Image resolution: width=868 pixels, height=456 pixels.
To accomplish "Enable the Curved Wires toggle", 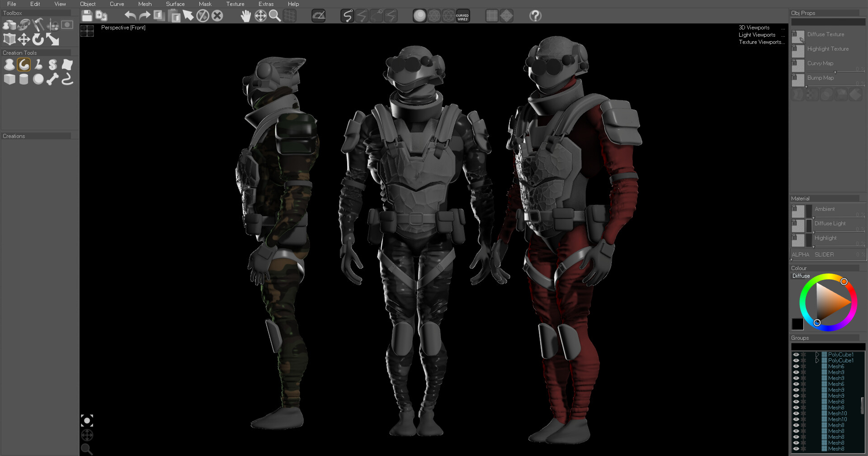I will 462,17.
